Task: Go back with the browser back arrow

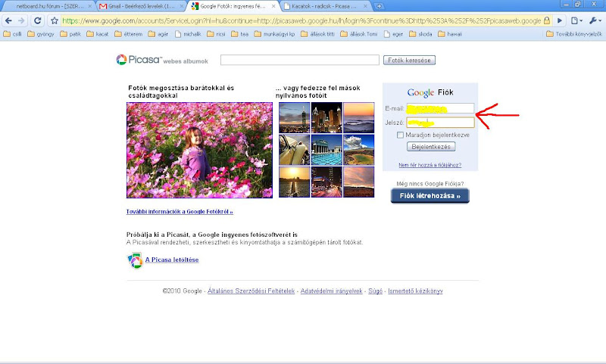Action: pos(8,20)
